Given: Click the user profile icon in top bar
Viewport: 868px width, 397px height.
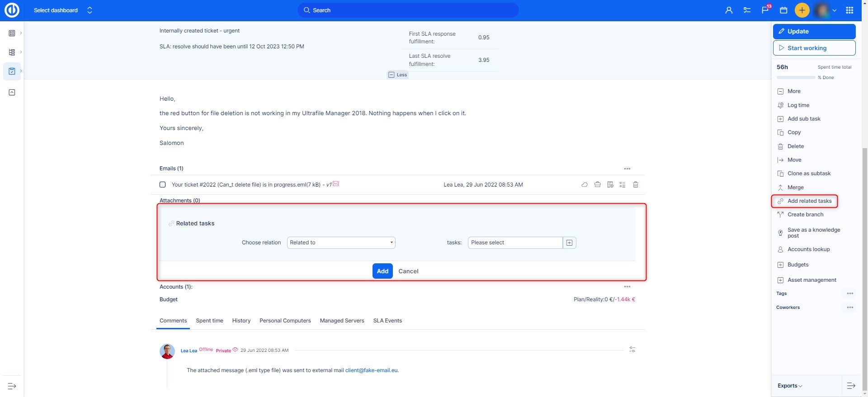Looking at the screenshot, I should click(729, 10).
